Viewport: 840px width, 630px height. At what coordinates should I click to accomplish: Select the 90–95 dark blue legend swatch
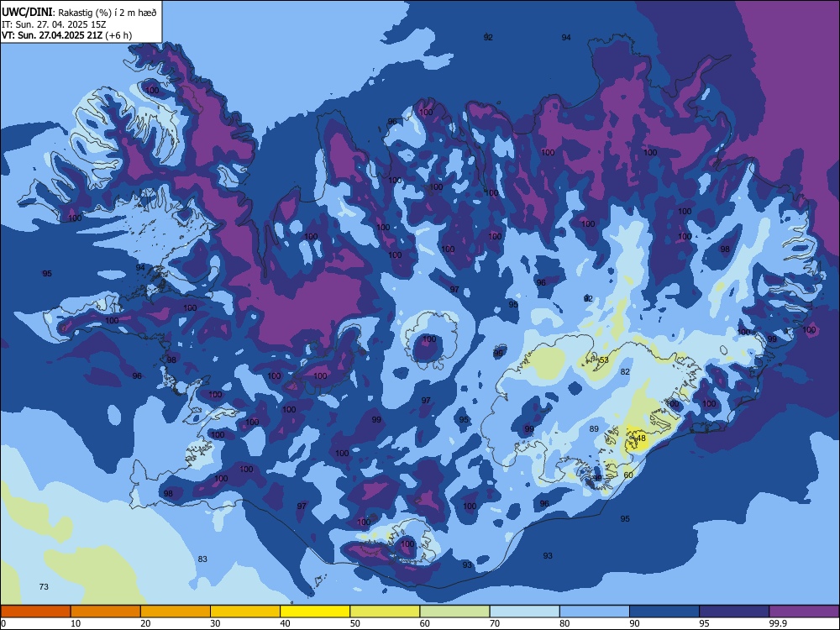[x=664, y=612]
